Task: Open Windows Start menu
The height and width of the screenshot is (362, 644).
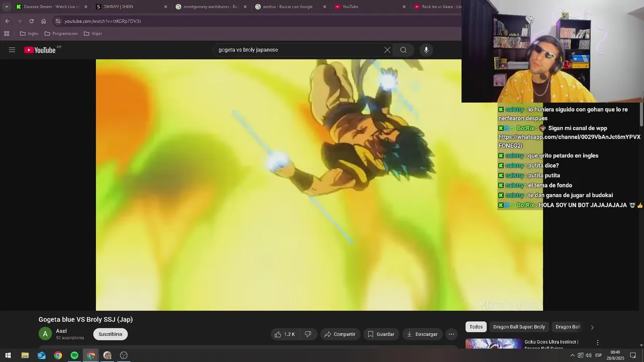Action: coord(8,355)
